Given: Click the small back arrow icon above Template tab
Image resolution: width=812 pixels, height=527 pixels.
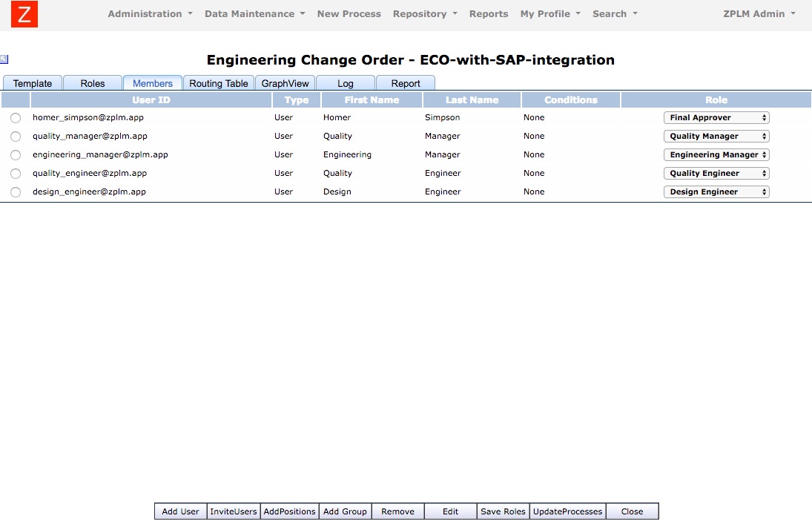Looking at the screenshot, I should click(5, 58).
